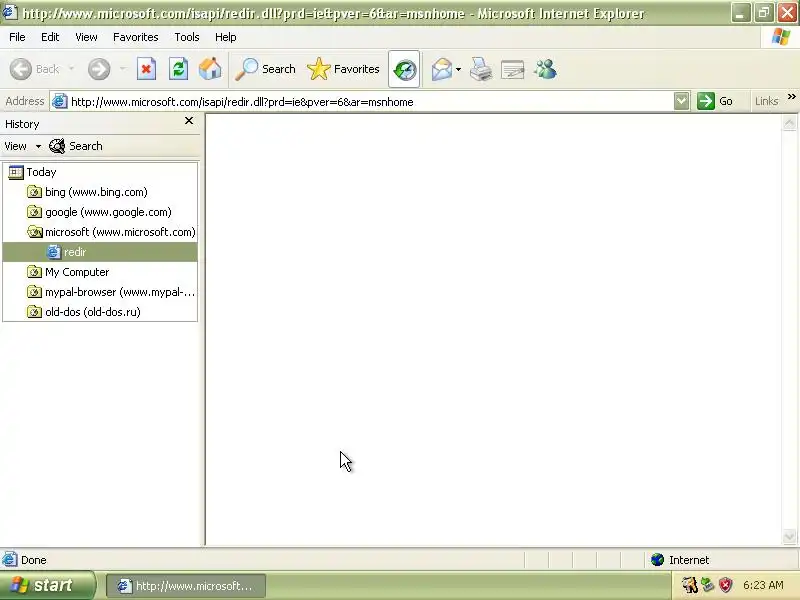The image size is (800, 600).
Task: Open the Tools menu
Action: [187, 37]
